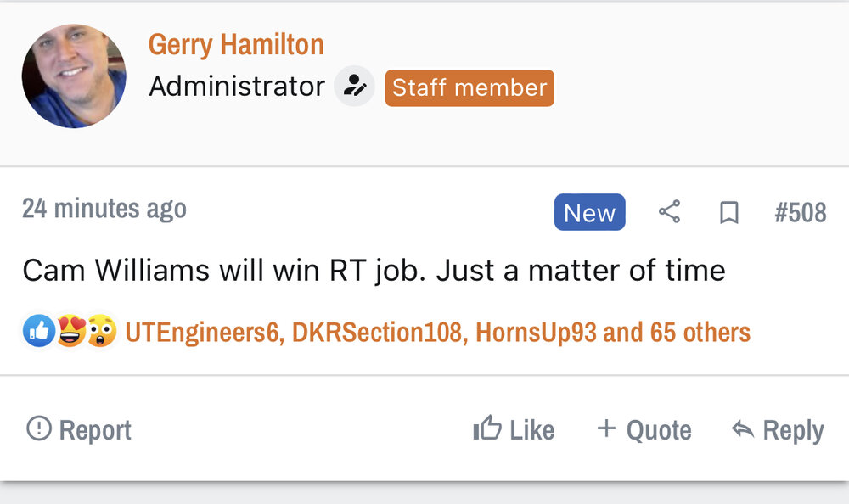Visit the Gerry Hamilton username link
Screen dimensions: 849x504
coord(236,44)
